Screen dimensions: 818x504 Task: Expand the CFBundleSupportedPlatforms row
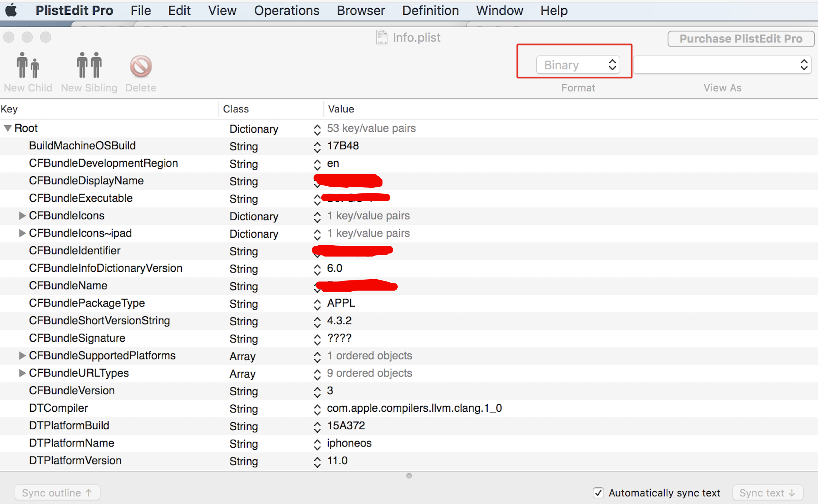click(22, 356)
